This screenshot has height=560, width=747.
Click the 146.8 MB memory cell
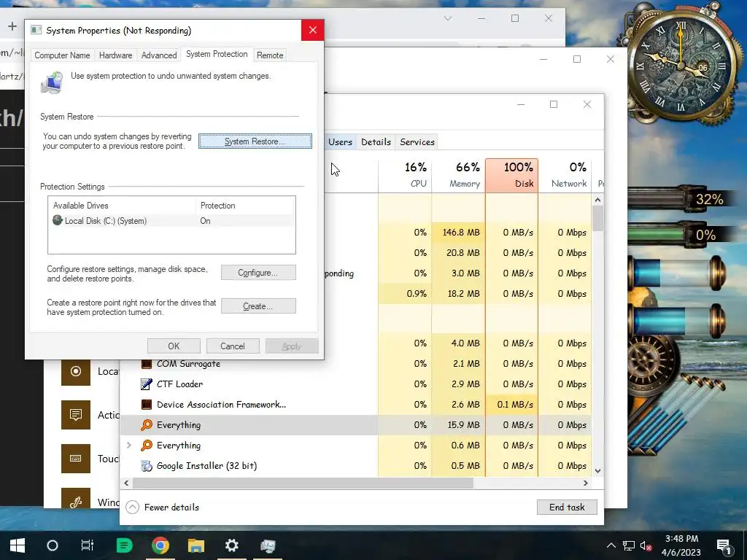click(458, 233)
